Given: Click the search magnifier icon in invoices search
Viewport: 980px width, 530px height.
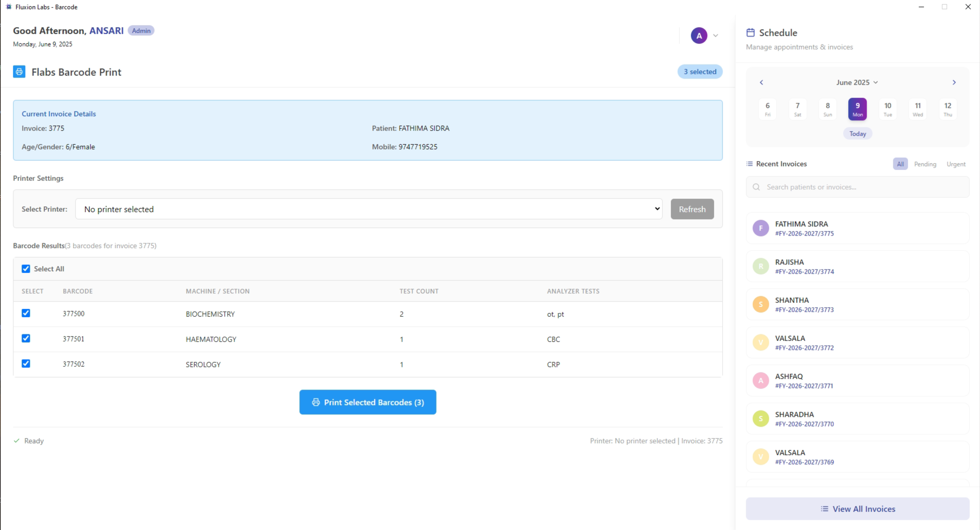Looking at the screenshot, I should [x=756, y=187].
